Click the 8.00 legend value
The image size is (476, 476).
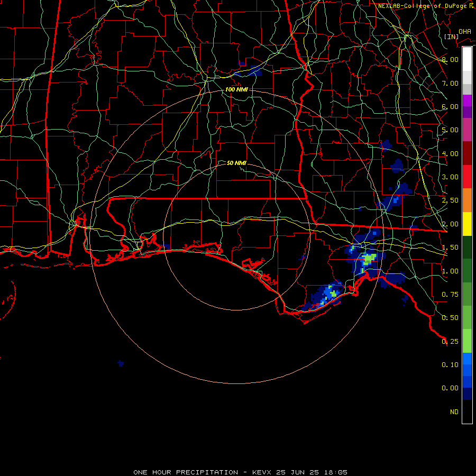[450, 59]
